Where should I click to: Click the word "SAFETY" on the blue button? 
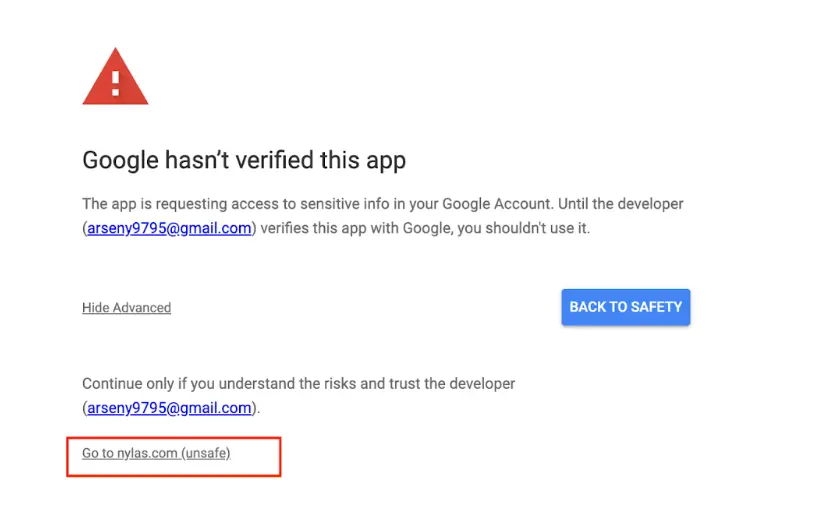coord(655,307)
